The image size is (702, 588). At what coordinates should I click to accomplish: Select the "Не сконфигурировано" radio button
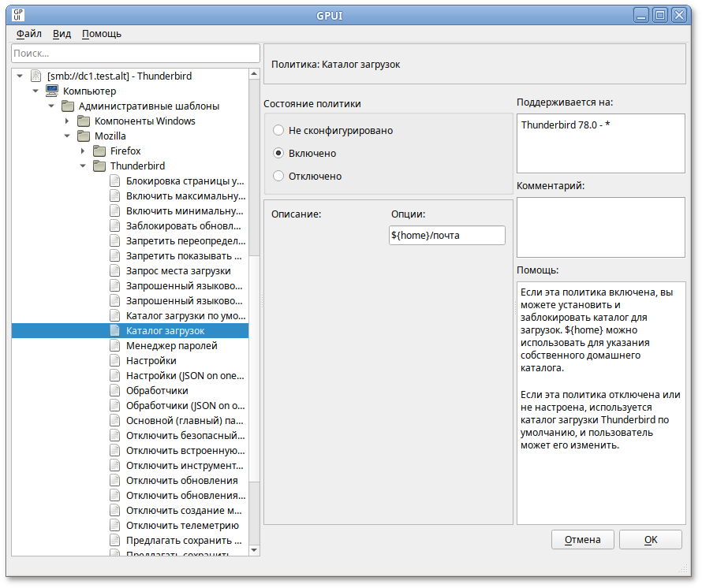tap(278, 130)
